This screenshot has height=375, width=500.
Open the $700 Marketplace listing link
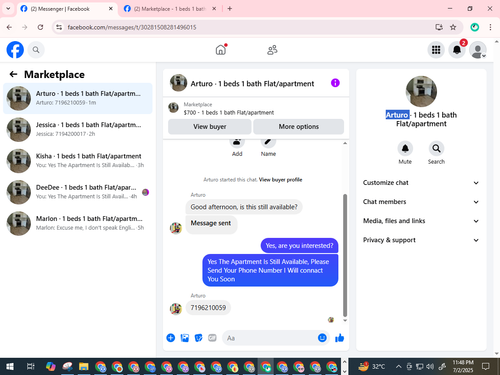(229, 113)
